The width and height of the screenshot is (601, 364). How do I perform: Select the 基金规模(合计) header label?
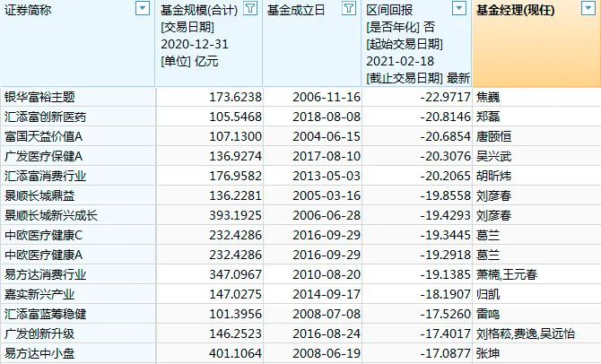click(199, 10)
